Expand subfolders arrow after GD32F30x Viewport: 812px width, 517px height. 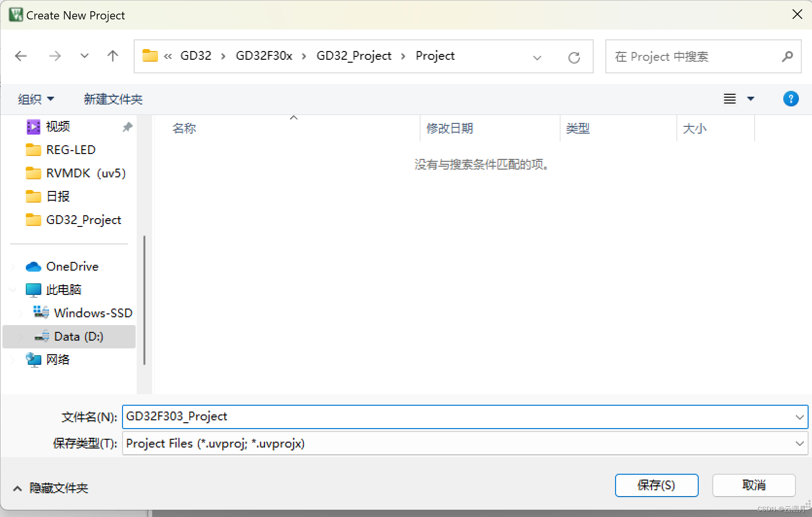[x=304, y=56]
